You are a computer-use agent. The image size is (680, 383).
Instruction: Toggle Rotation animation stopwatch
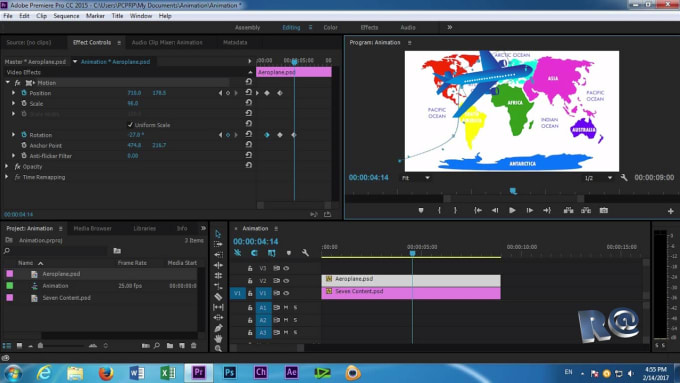point(24,135)
